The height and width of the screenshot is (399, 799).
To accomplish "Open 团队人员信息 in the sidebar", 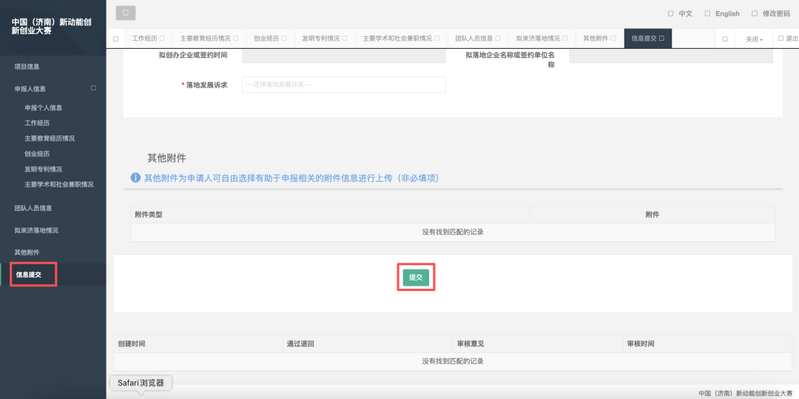I will pos(33,208).
